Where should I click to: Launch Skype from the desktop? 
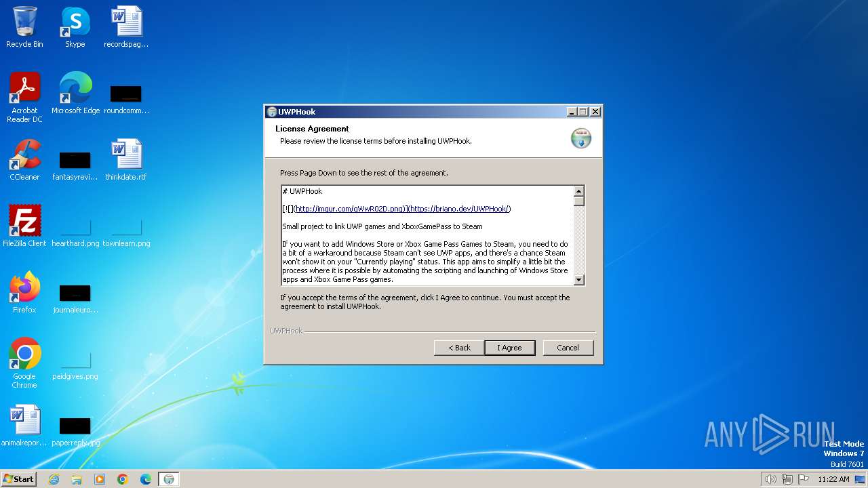(x=75, y=27)
